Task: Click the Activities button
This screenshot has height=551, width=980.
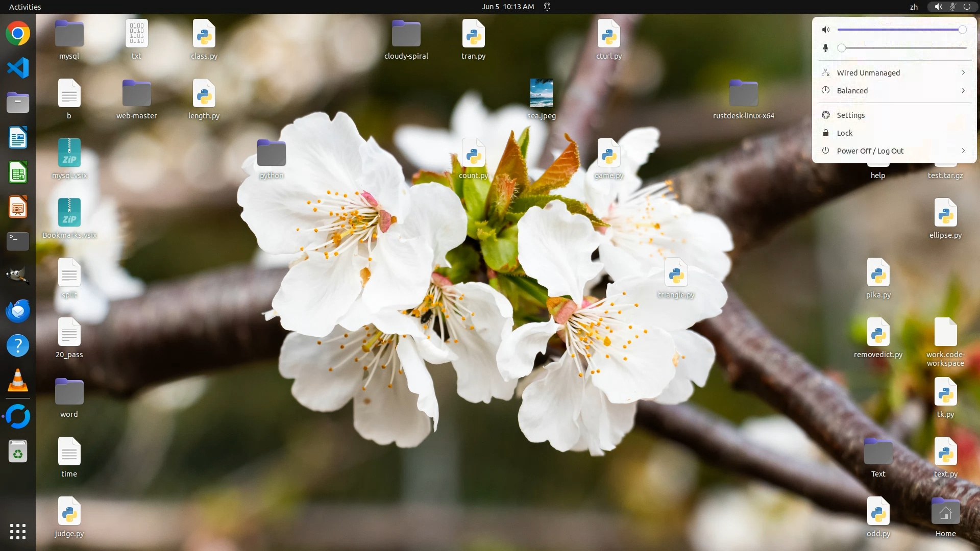Action: coord(25,7)
